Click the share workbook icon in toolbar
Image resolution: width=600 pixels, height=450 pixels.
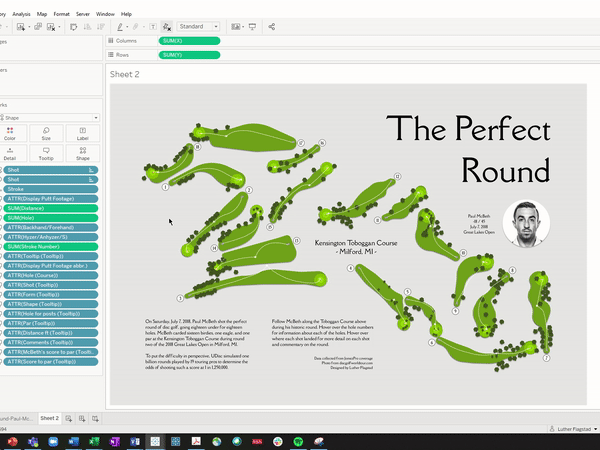tap(272, 26)
